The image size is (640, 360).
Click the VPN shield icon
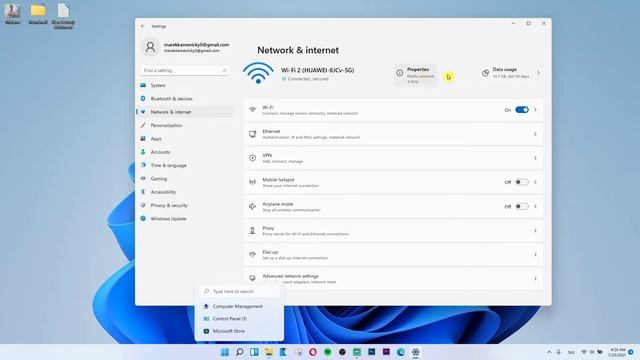click(x=253, y=158)
